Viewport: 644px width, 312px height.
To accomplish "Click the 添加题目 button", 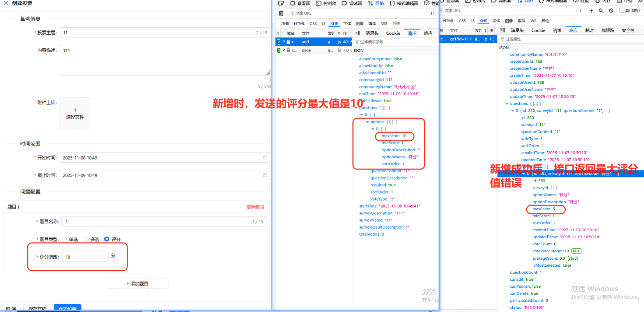I will point(137,284).
